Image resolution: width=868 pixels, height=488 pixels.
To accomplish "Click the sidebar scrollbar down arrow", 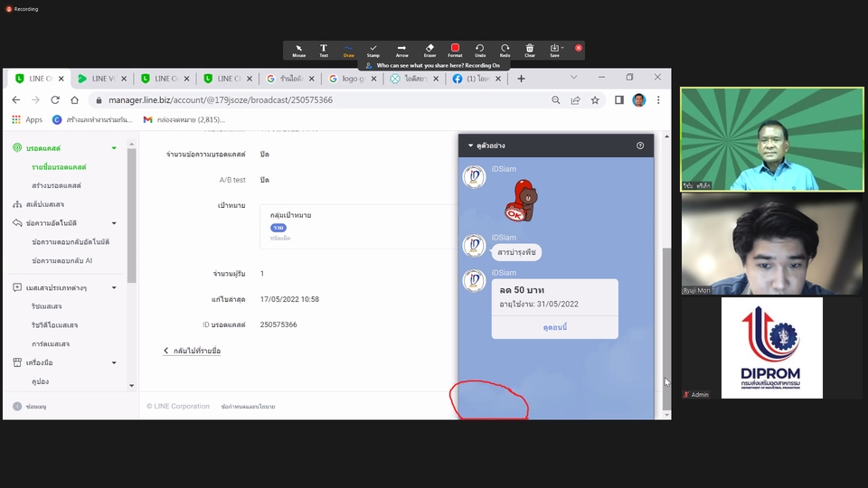I will 131,386.
